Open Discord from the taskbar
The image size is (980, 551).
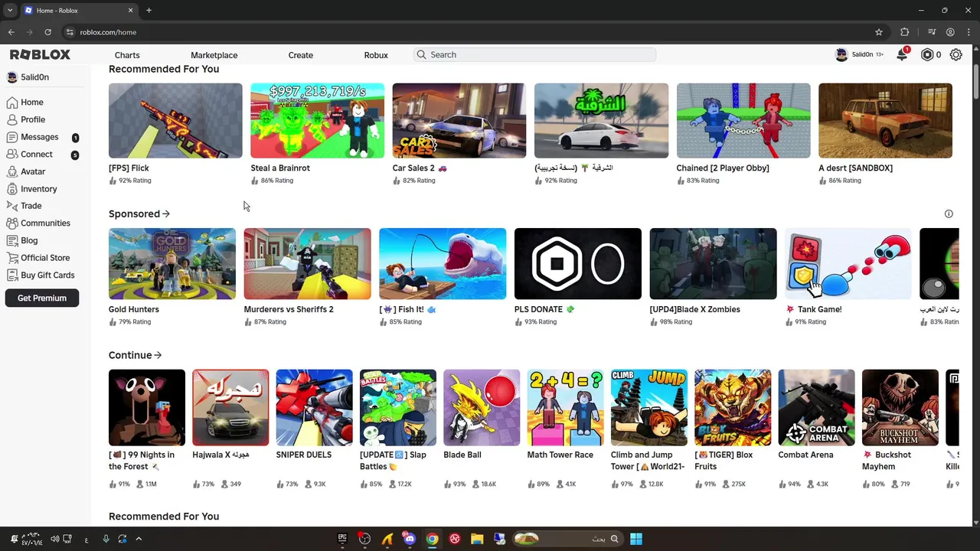[410, 539]
